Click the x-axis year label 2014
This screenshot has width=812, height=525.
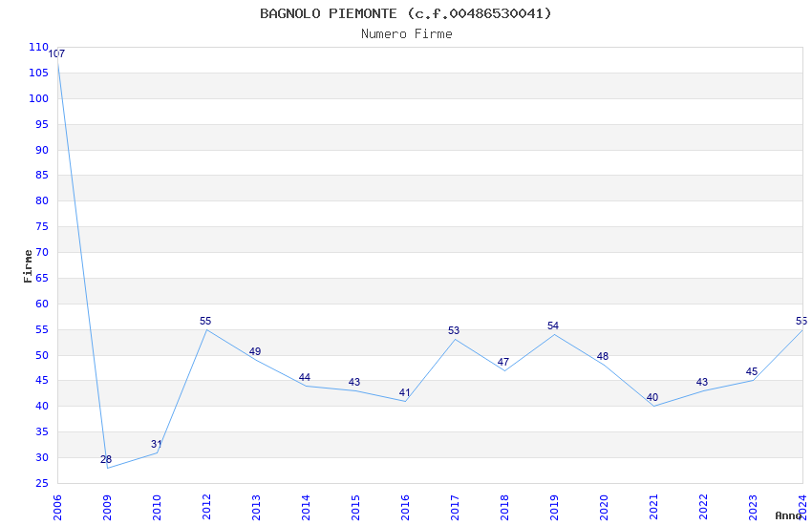coord(306,508)
